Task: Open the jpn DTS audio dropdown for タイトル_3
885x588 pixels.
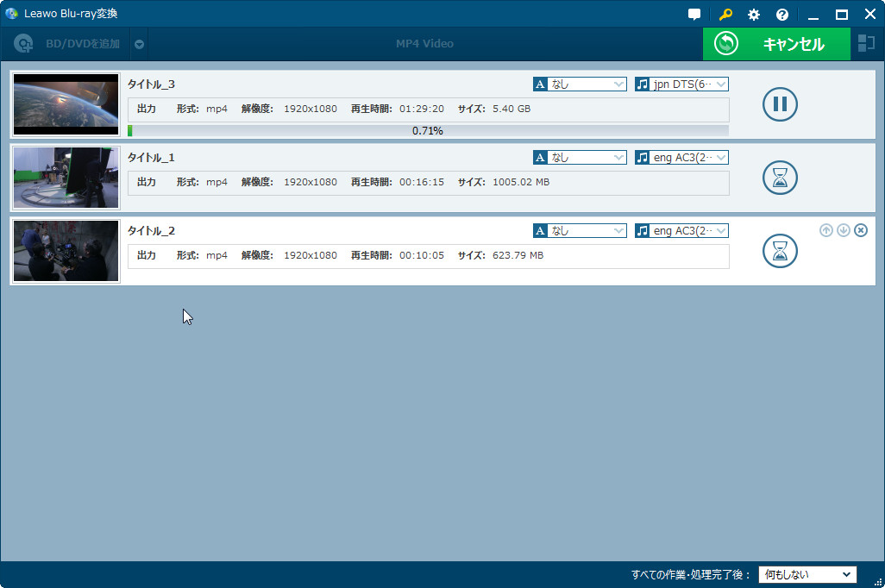Action: pyautogui.click(x=686, y=84)
